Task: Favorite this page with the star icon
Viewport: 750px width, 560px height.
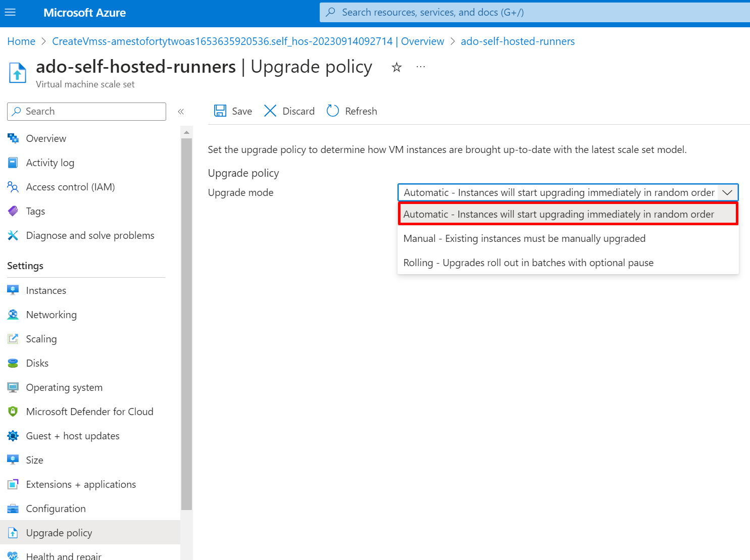Action: point(396,67)
